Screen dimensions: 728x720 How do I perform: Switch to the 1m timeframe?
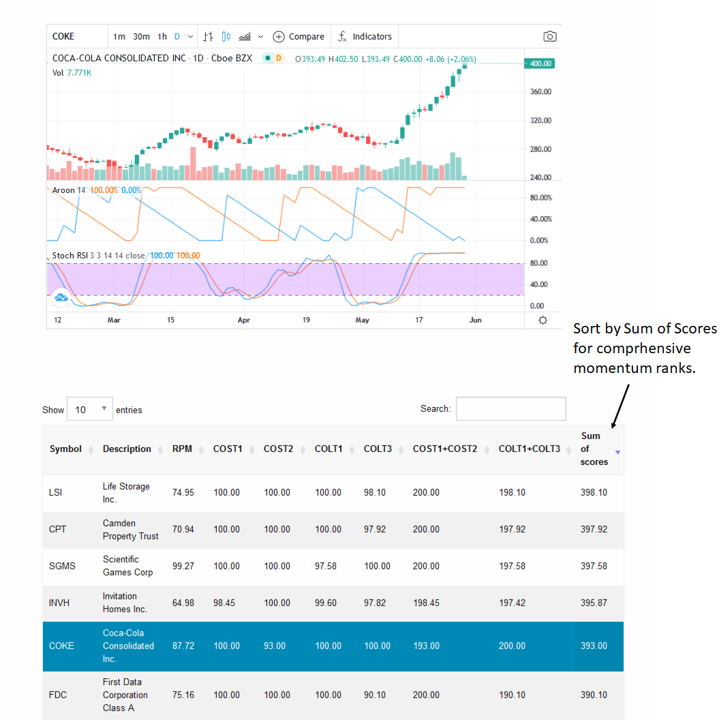click(x=119, y=37)
